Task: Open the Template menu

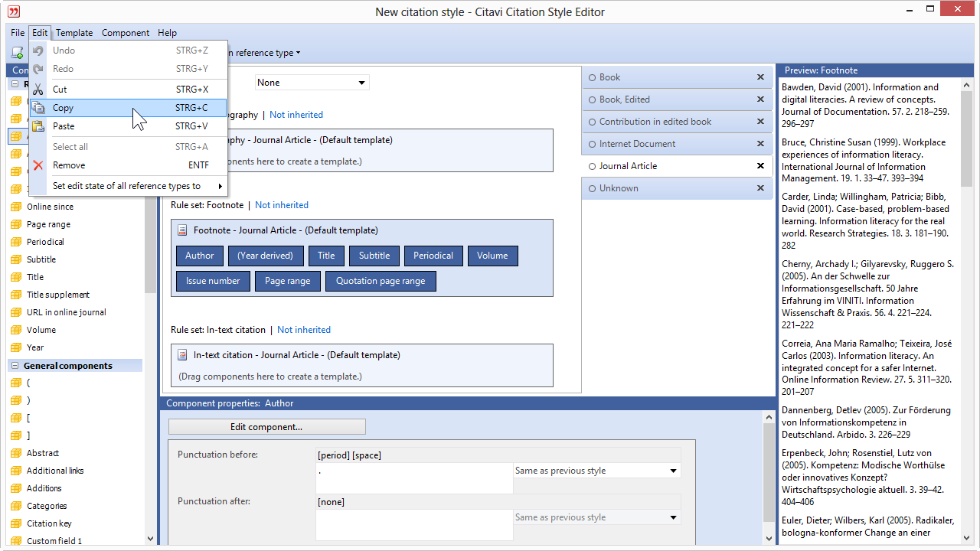Action: point(74,33)
